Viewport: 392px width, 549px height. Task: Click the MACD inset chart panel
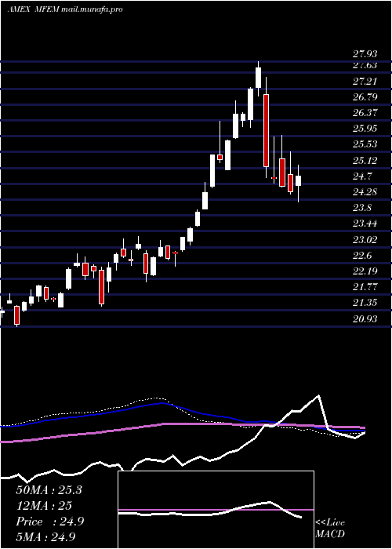pos(216,510)
